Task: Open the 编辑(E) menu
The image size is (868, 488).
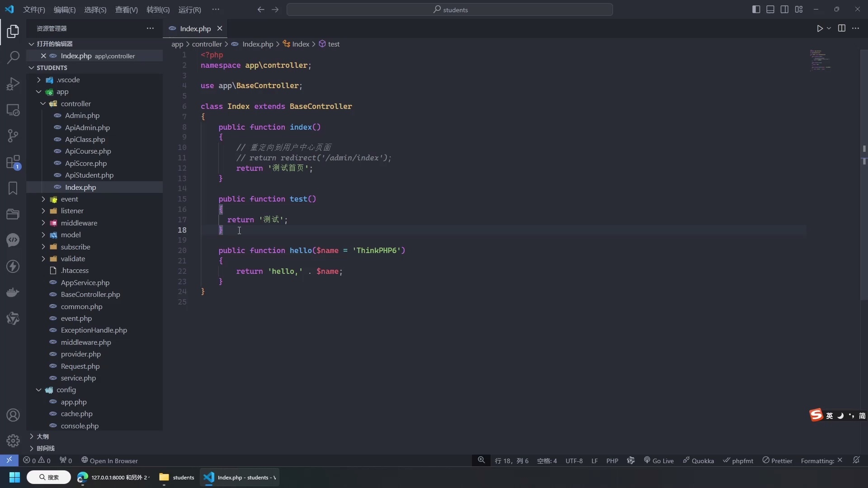Action: pyautogui.click(x=64, y=9)
